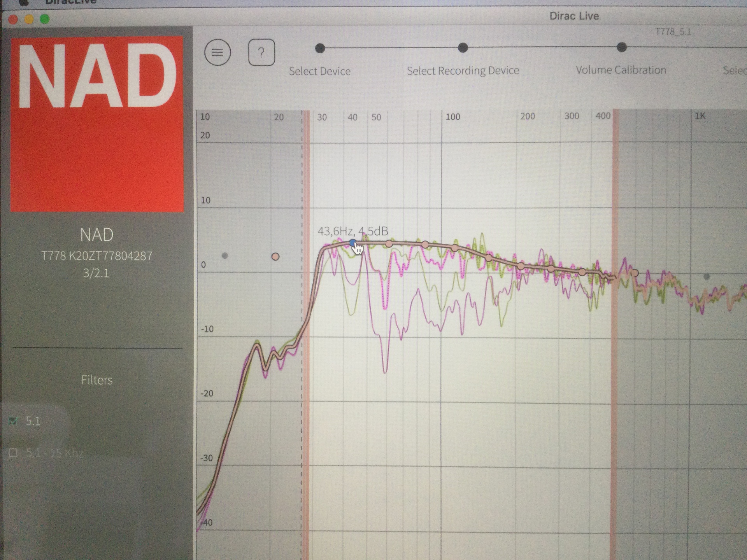The image size is (747, 560).
Task: Select the target curve point right of 400 Hz curtain
Action: tap(635, 273)
